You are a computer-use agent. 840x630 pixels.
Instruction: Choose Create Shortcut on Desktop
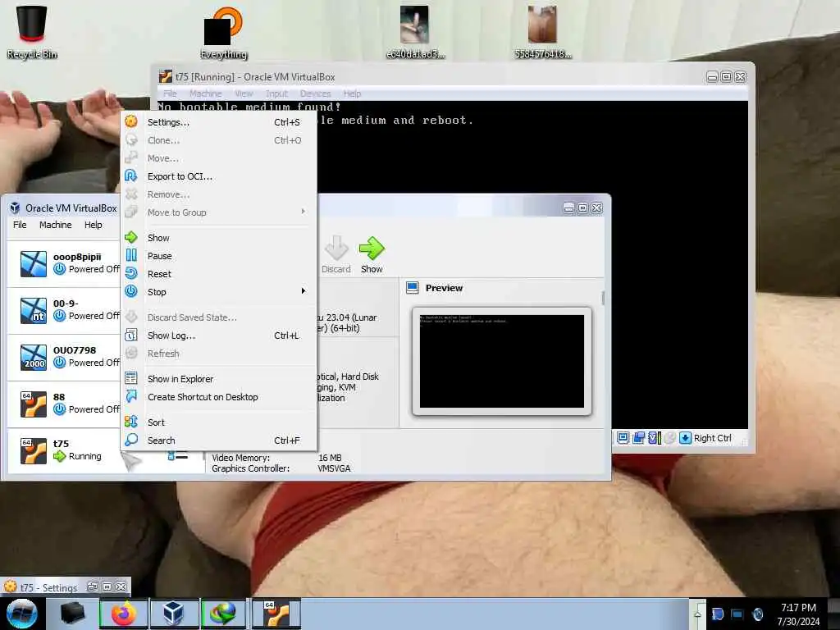pyautogui.click(x=219, y=397)
